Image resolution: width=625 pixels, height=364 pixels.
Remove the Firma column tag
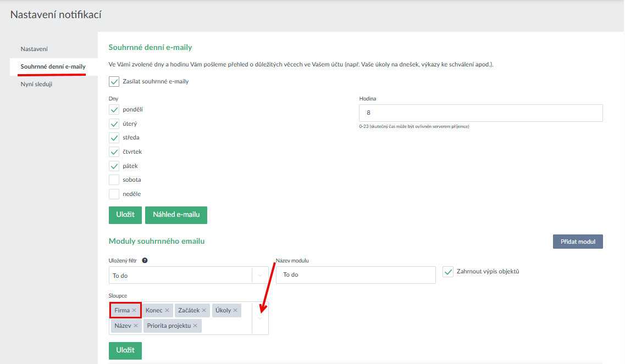(x=134, y=311)
